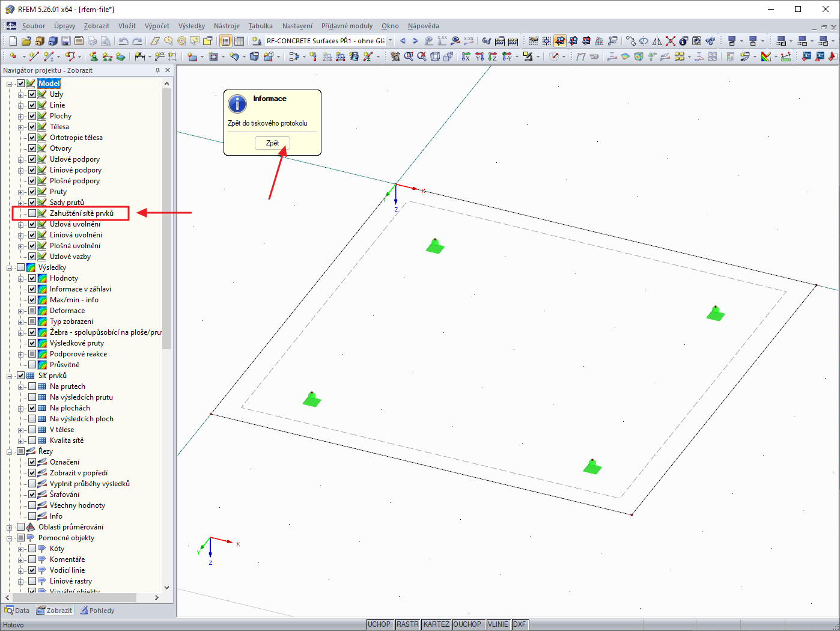Toggle the Na plochách checkbox
This screenshot has width=840, height=631.
point(32,408)
